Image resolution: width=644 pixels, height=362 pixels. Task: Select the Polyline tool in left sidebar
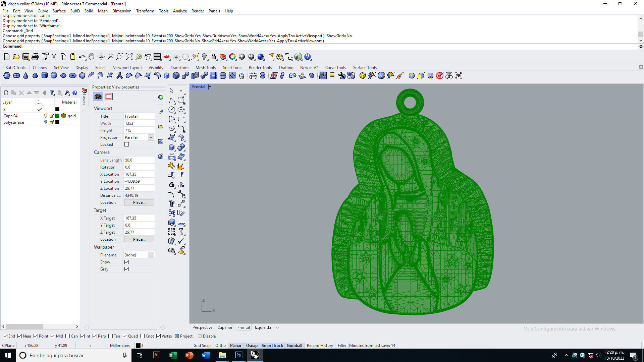pos(172,100)
